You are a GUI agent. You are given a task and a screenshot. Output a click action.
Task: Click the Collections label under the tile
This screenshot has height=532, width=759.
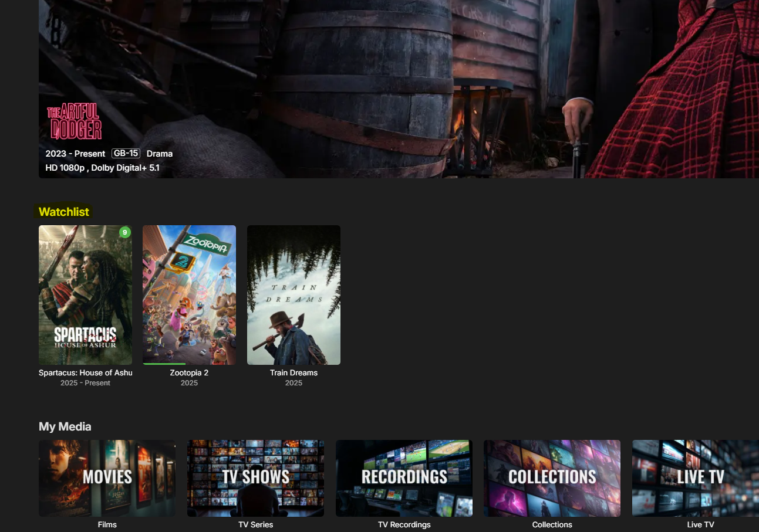click(x=552, y=524)
